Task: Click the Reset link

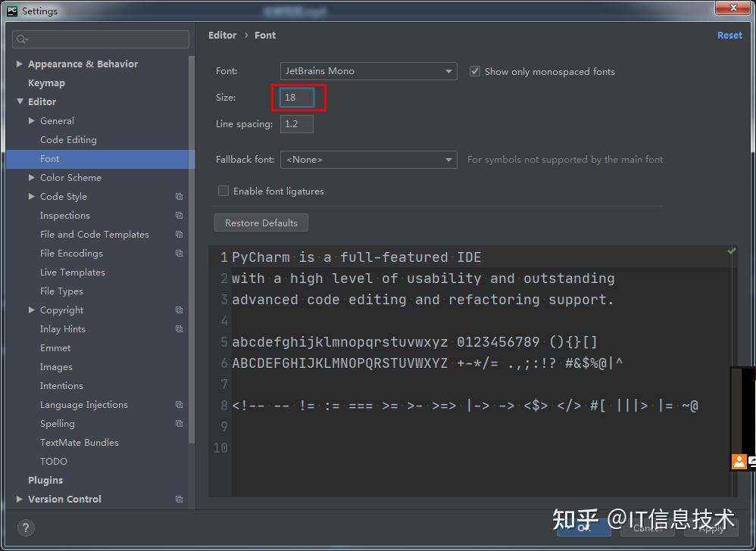Action: click(729, 35)
